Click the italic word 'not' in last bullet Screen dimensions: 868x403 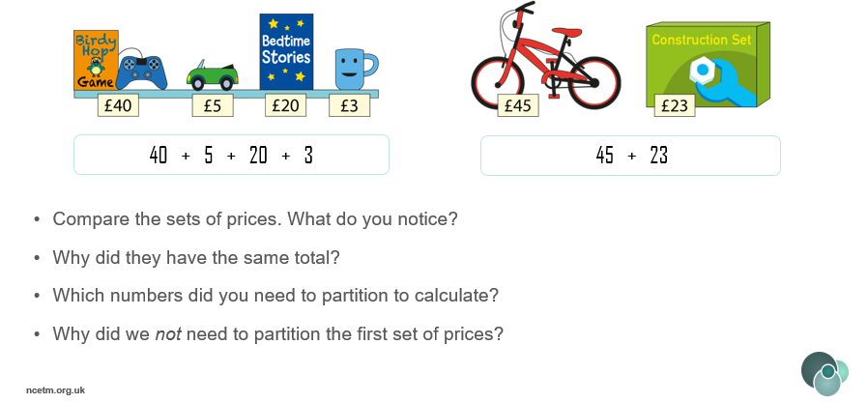[x=168, y=334]
